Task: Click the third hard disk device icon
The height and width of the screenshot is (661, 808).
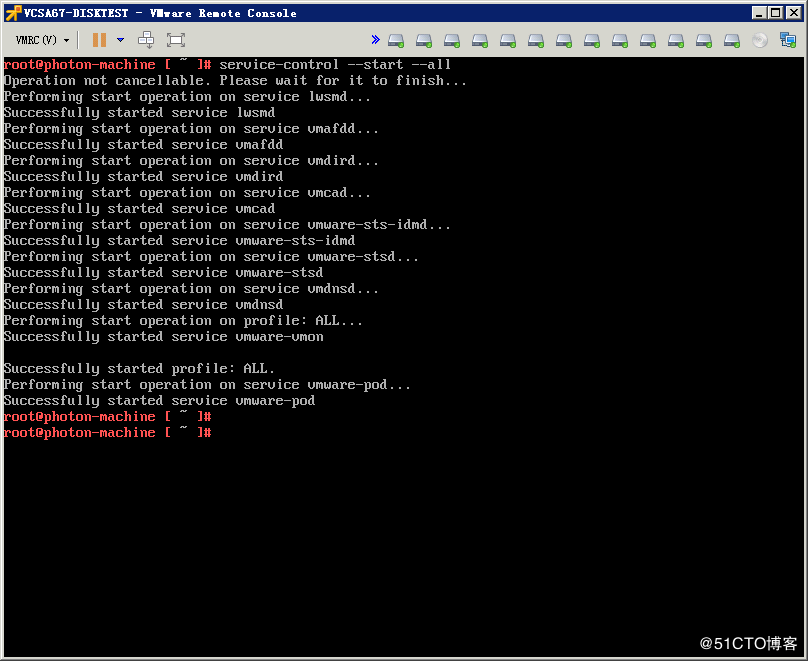Action: click(x=452, y=40)
